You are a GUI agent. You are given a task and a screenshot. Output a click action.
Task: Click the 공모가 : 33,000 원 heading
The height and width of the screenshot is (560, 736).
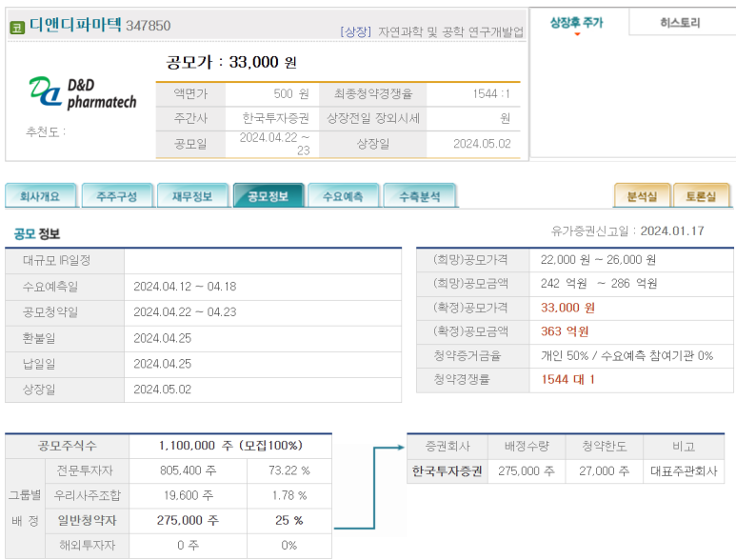tap(231, 62)
